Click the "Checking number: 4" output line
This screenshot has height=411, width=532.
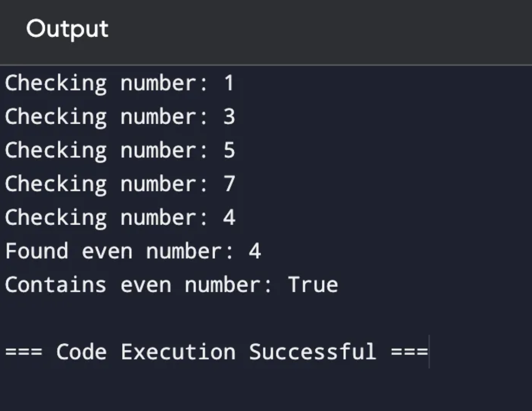click(120, 218)
